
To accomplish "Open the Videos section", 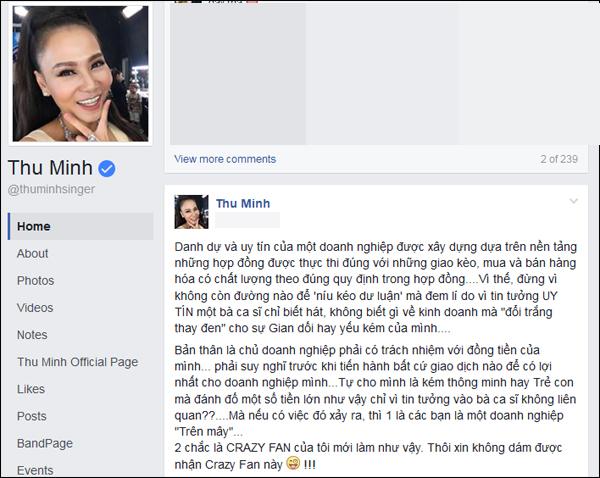I will click(35, 308).
